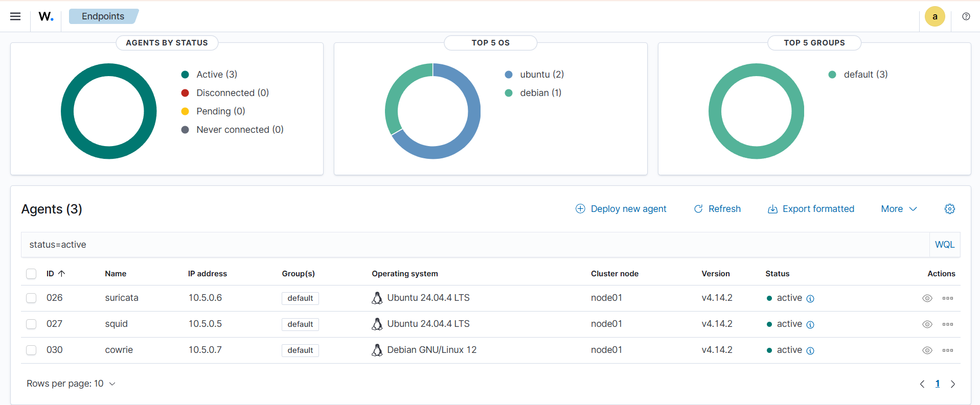This screenshot has width=980, height=405.
Task: Click the info icon for suricata status
Action: tap(810, 299)
